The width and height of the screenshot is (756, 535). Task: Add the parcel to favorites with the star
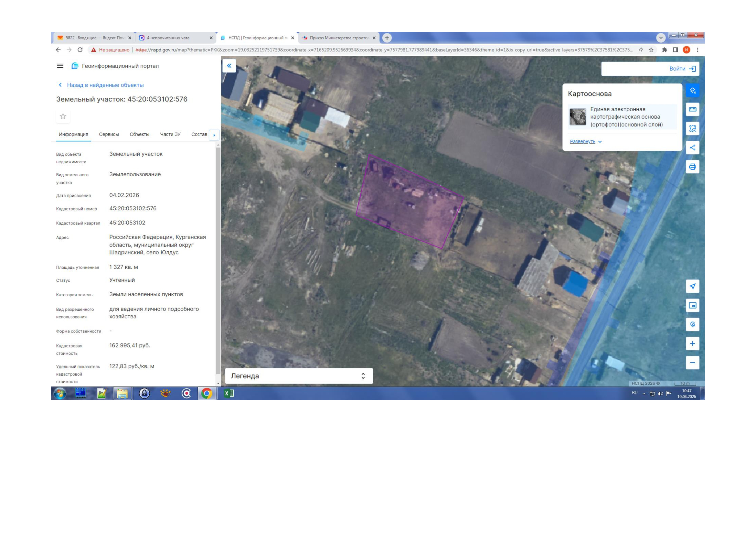(x=63, y=116)
